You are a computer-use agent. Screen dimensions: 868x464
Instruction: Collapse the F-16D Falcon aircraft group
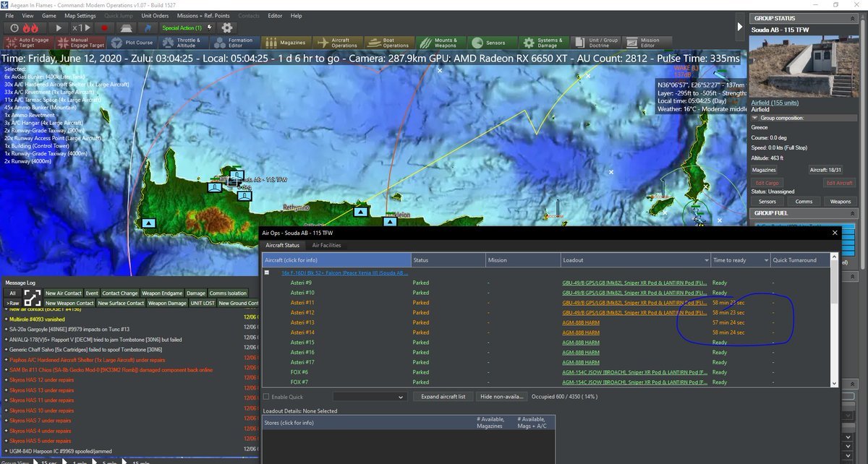click(x=267, y=272)
